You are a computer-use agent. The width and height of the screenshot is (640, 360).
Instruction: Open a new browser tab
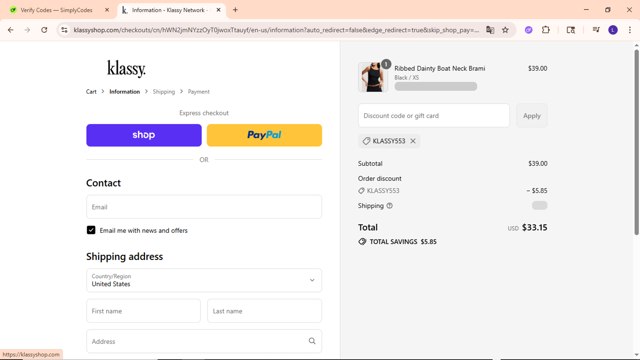(235, 10)
